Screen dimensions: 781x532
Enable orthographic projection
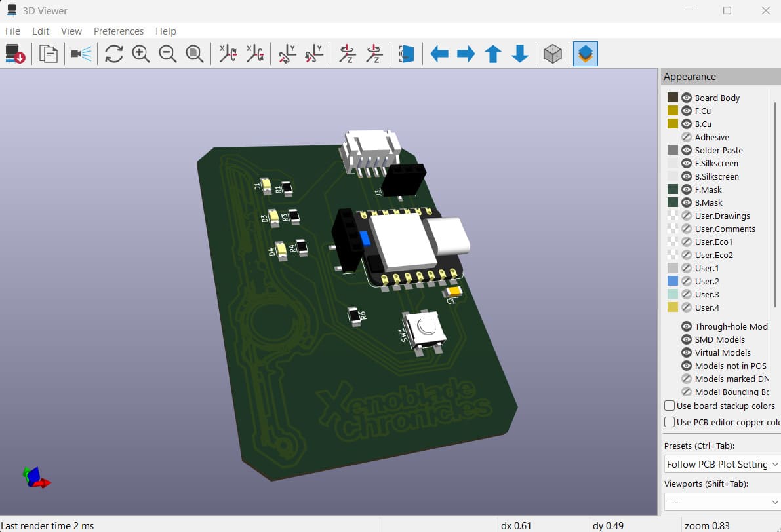(x=552, y=54)
